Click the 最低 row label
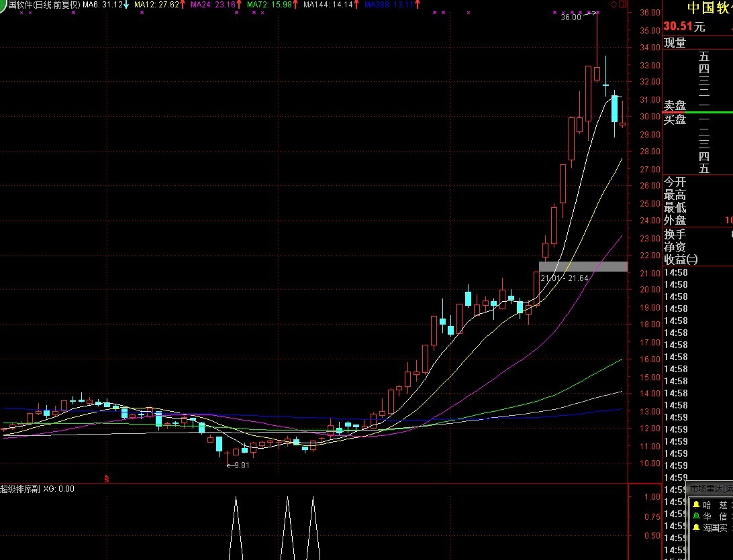Image resolution: width=733 pixels, height=560 pixels. (x=675, y=207)
